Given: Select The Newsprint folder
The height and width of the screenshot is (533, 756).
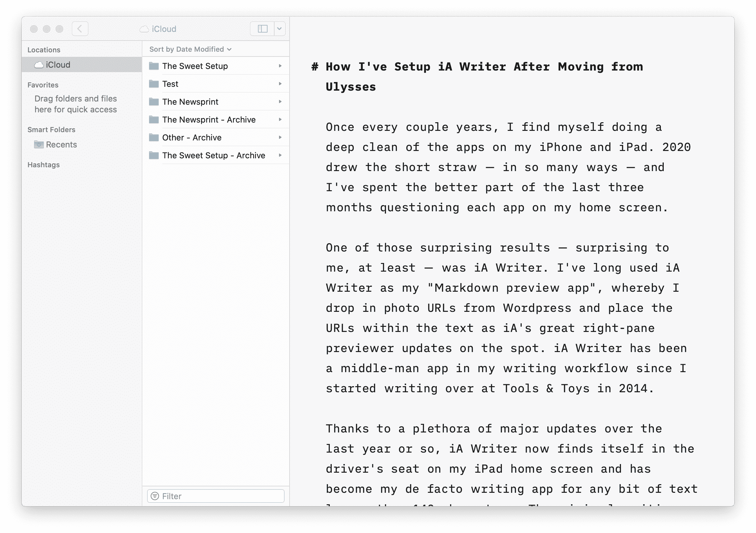Looking at the screenshot, I should [191, 101].
